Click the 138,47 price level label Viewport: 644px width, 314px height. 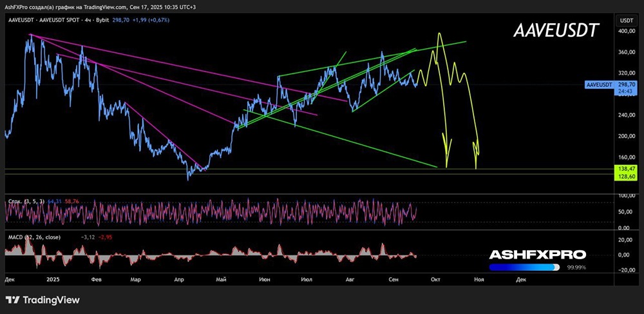point(628,169)
